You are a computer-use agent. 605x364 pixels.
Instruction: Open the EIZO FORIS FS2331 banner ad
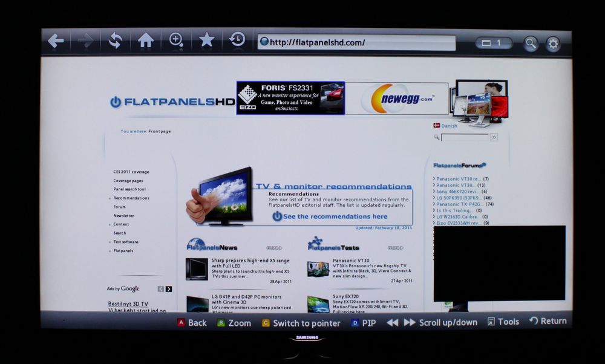coord(290,98)
